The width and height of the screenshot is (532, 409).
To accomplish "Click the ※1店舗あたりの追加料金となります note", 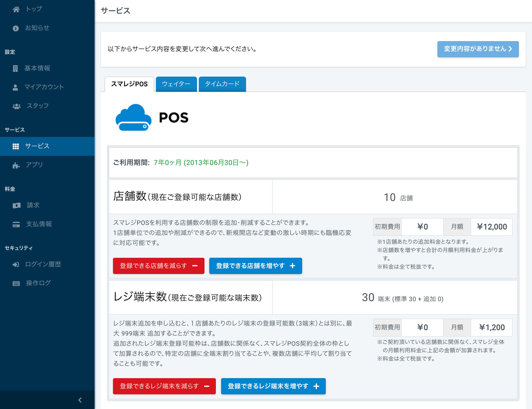I will coord(424,242).
